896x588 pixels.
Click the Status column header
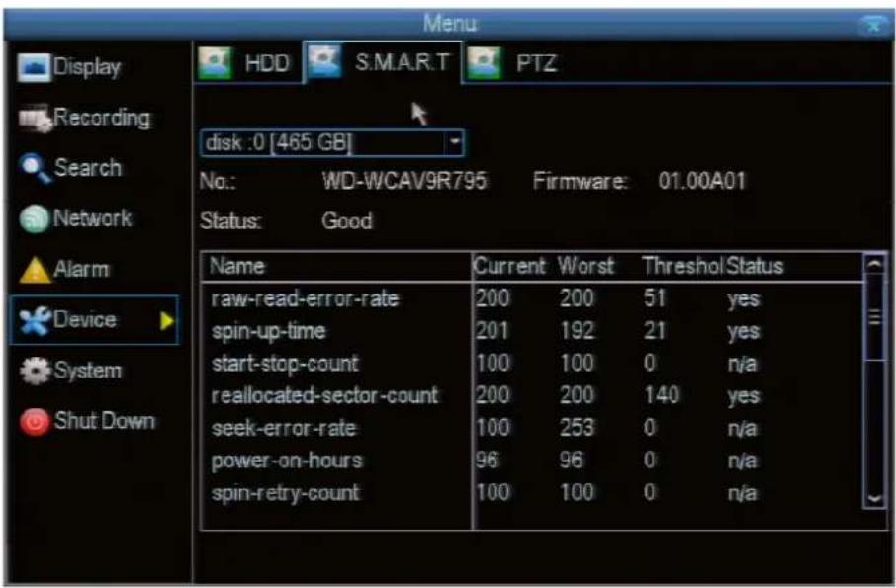point(755,266)
